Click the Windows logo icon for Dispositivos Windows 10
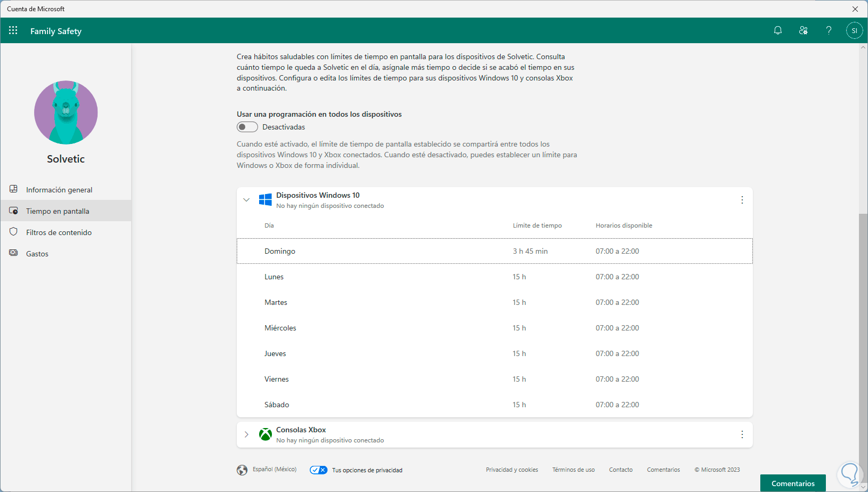The image size is (868, 492). 265,200
